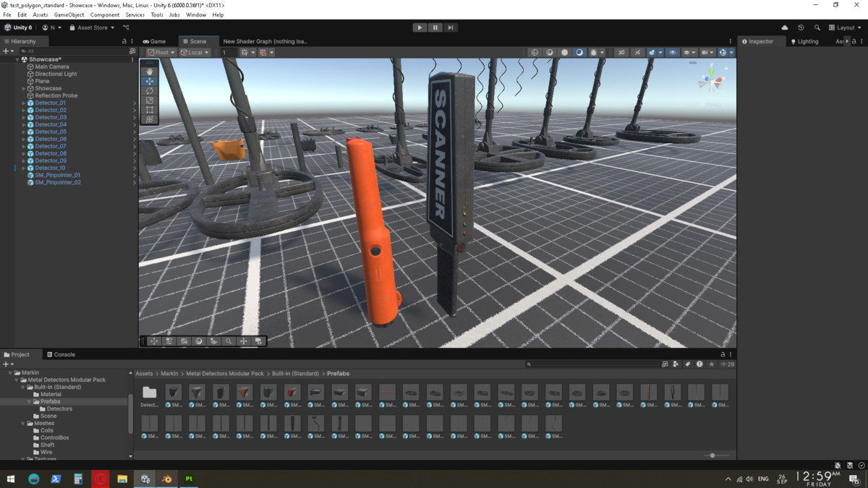
Task: Switch to the Game tab
Action: [154, 41]
